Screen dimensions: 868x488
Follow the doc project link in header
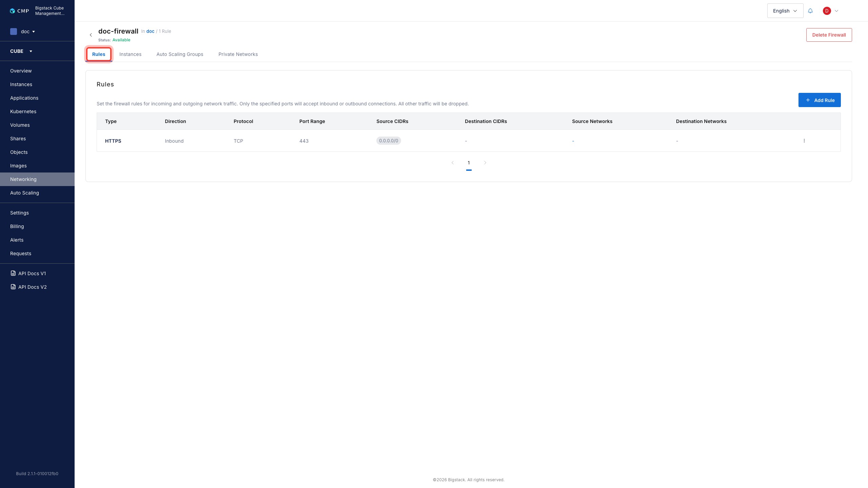click(150, 31)
